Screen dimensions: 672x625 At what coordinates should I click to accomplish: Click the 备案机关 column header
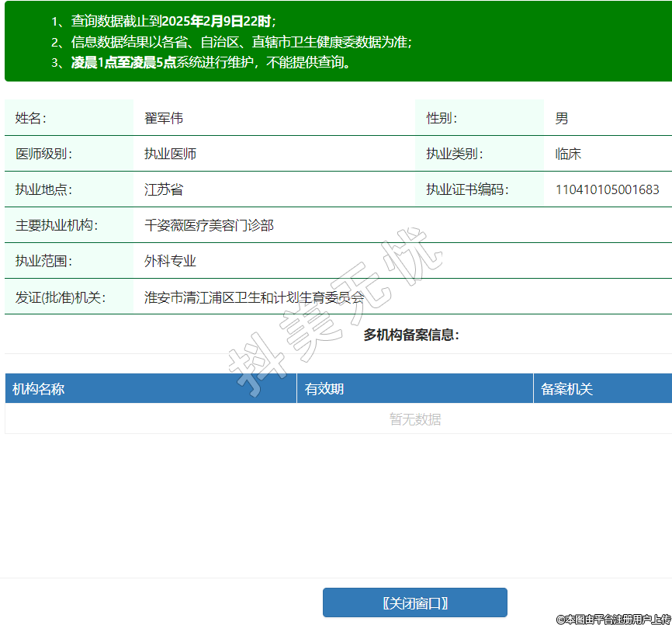[566, 389]
